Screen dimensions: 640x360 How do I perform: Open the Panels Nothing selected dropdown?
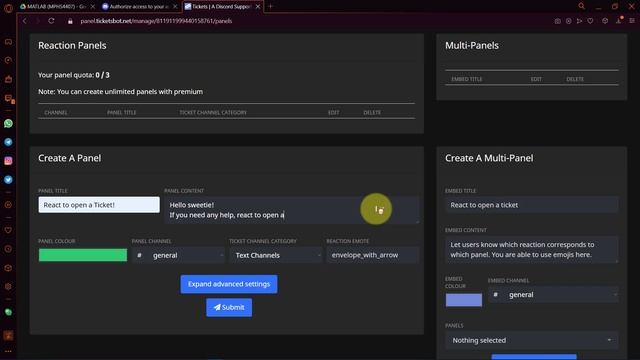[532, 340]
